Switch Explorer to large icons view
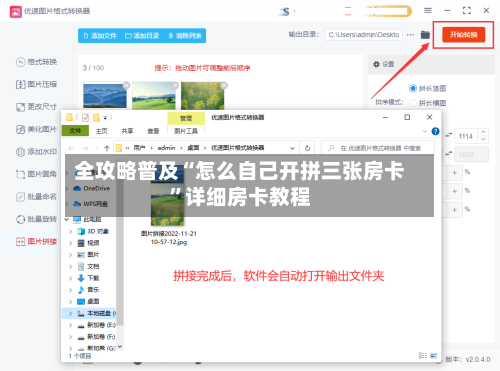Image resolution: width=500 pixels, height=371 pixels. [x=433, y=356]
